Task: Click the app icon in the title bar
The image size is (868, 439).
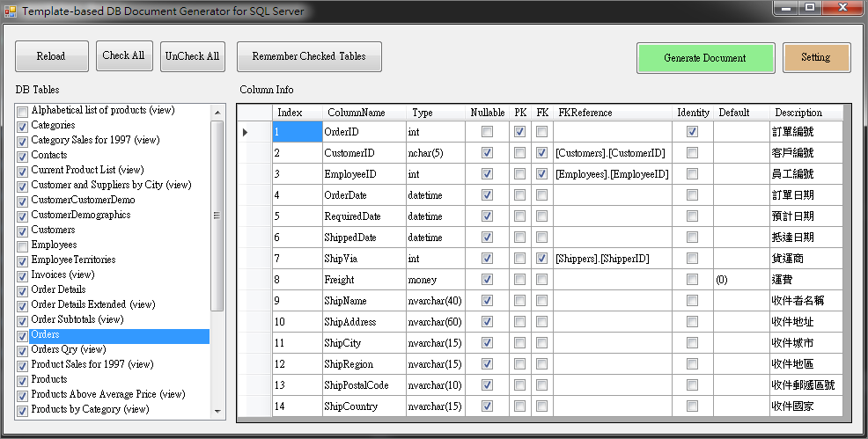Action: click(10, 11)
